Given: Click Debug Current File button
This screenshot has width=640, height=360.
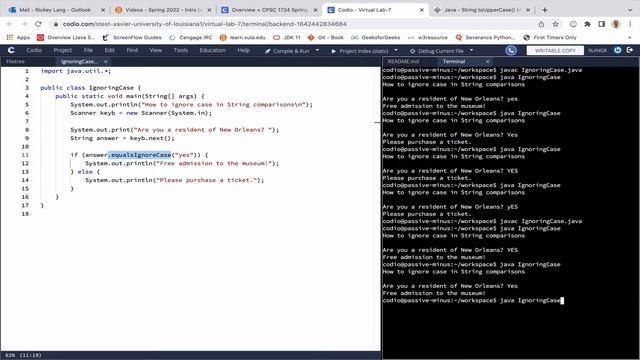Looking at the screenshot, I should [x=437, y=51].
